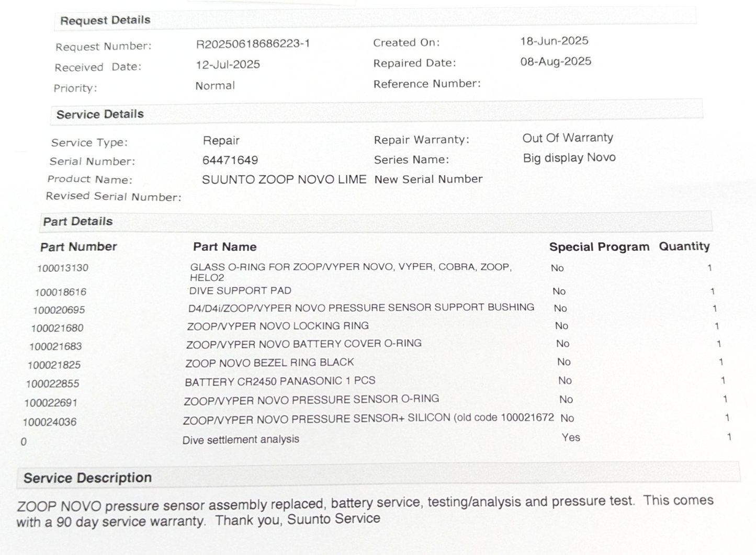The height and width of the screenshot is (555, 756).
Task: Select serial number 64471649
Action: 230,160
